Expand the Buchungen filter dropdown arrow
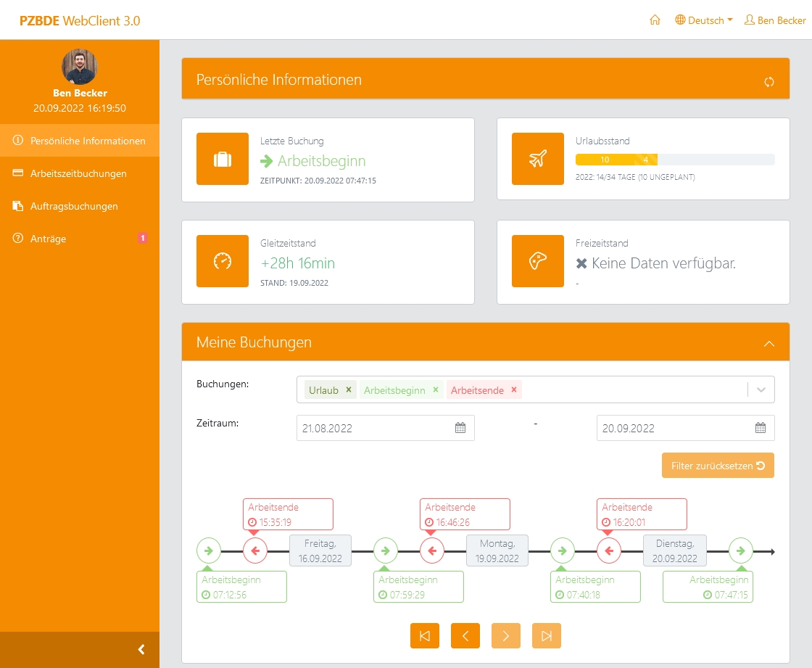Image resolution: width=812 pixels, height=668 pixels. [x=761, y=389]
